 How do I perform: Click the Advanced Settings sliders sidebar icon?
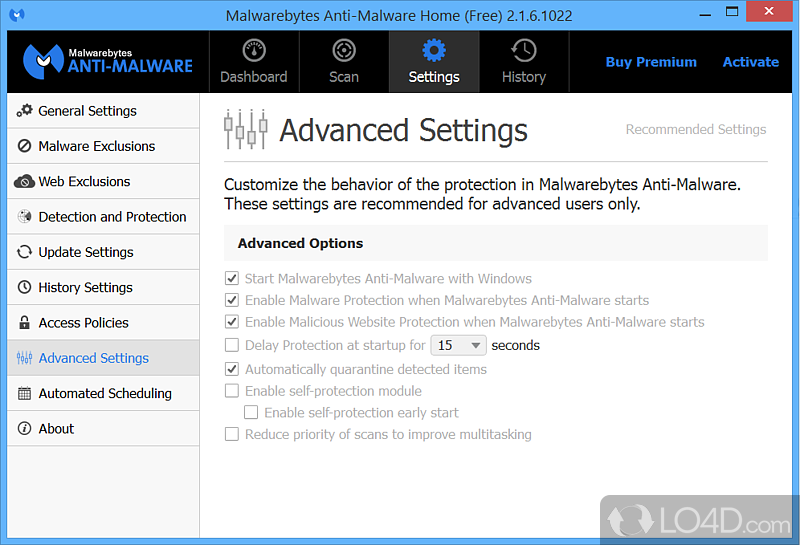coord(24,358)
